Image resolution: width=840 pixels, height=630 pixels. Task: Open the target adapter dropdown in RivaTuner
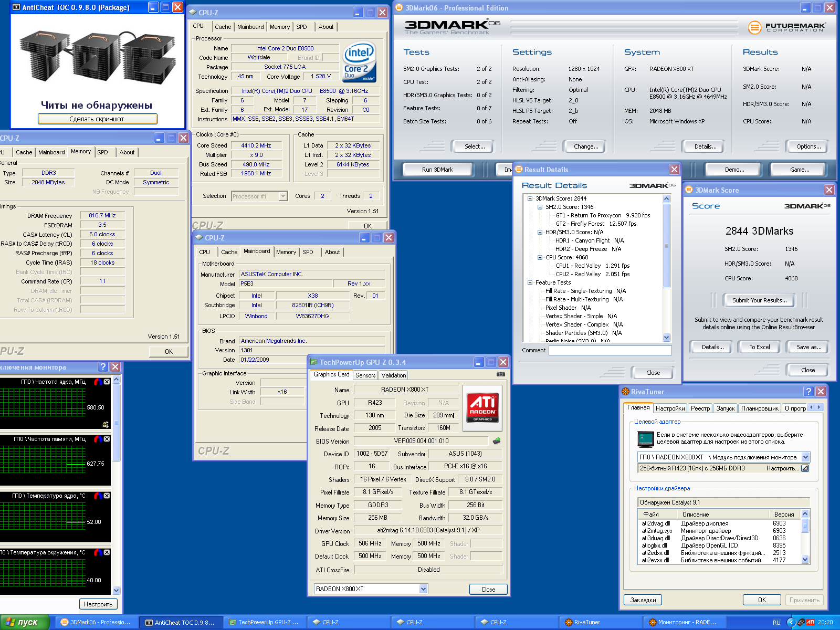pos(806,457)
